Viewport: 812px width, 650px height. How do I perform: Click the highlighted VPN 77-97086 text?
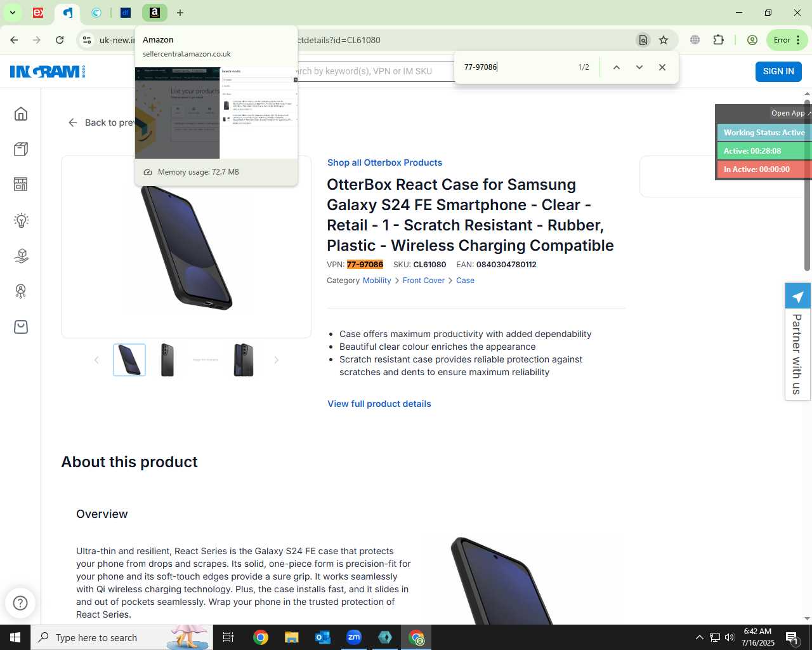pos(365,265)
